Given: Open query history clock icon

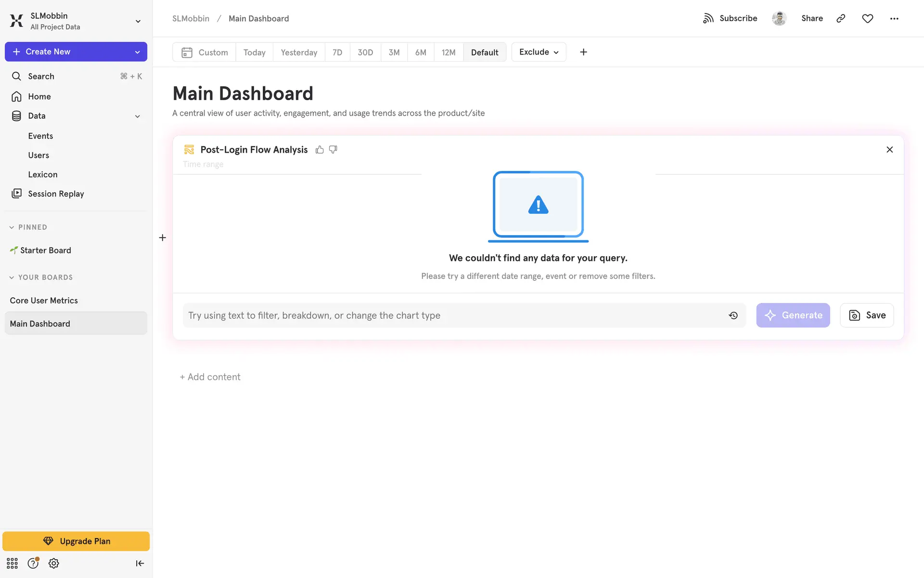Looking at the screenshot, I should 733,315.
